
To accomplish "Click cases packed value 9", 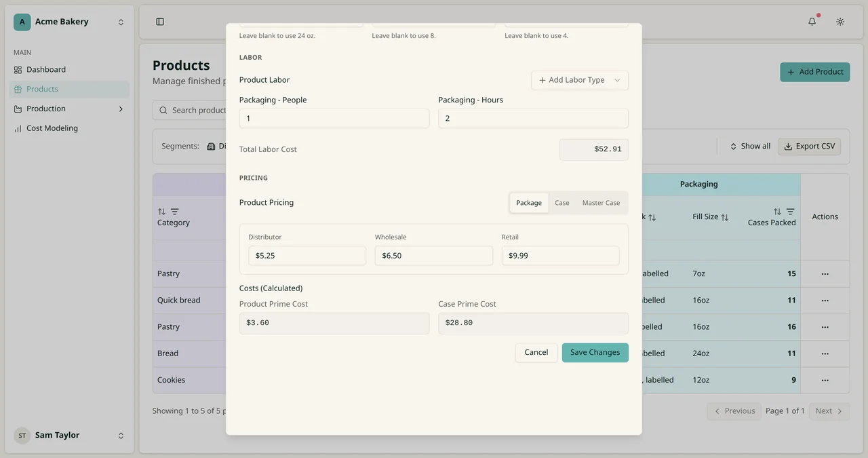I will (793, 381).
